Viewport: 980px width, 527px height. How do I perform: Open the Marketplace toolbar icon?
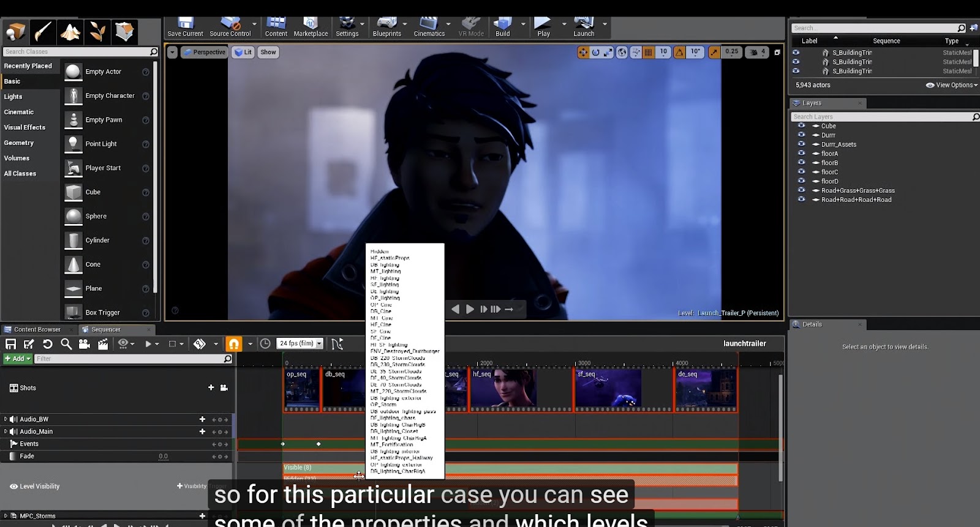coord(311,28)
